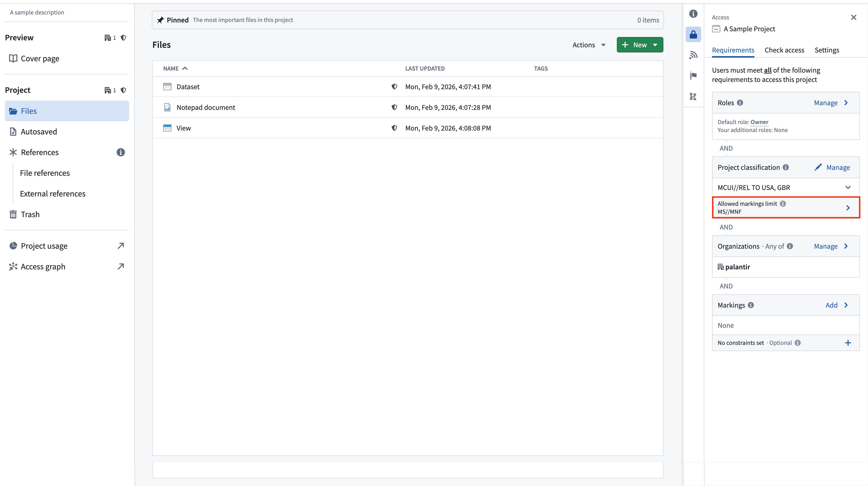Expand the Allowed markings limit row

coord(848,208)
